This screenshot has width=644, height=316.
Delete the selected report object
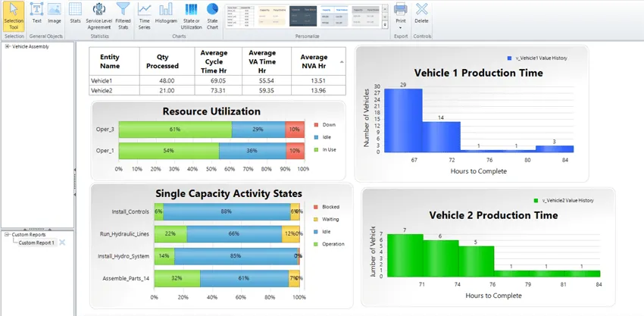[x=421, y=13]
